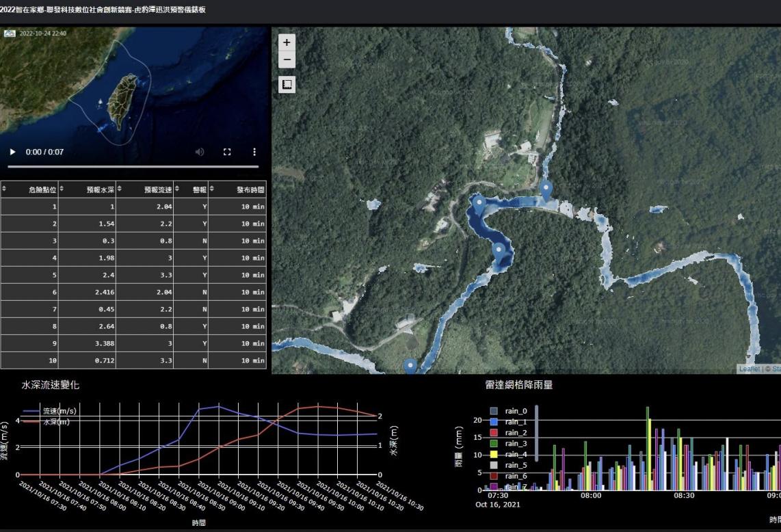Select the forecast depth cell 2.416
Image resolution: width=781 pixels, height=532 pixels.
pos(87,292)
